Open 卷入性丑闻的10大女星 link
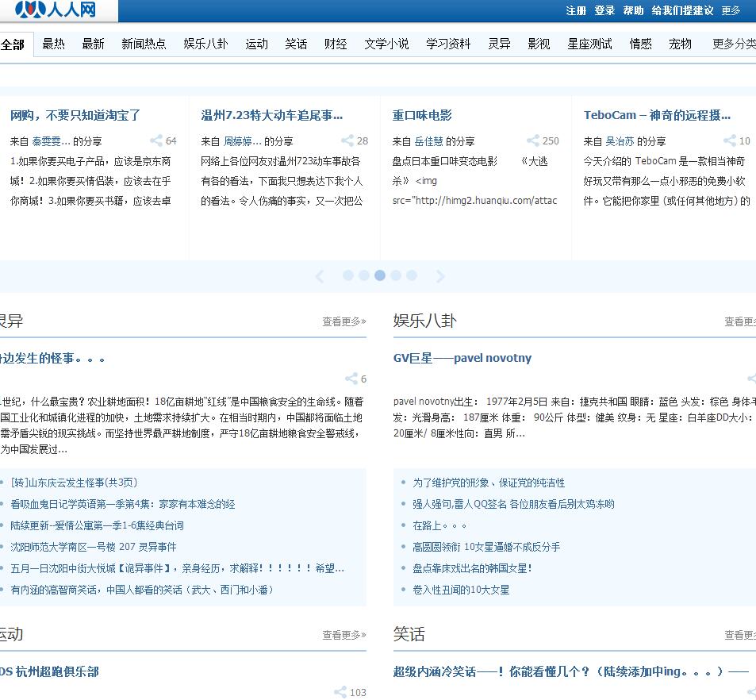Image resolution: width=756 pixels, height=700 pixels. click(x=461, y=590)
